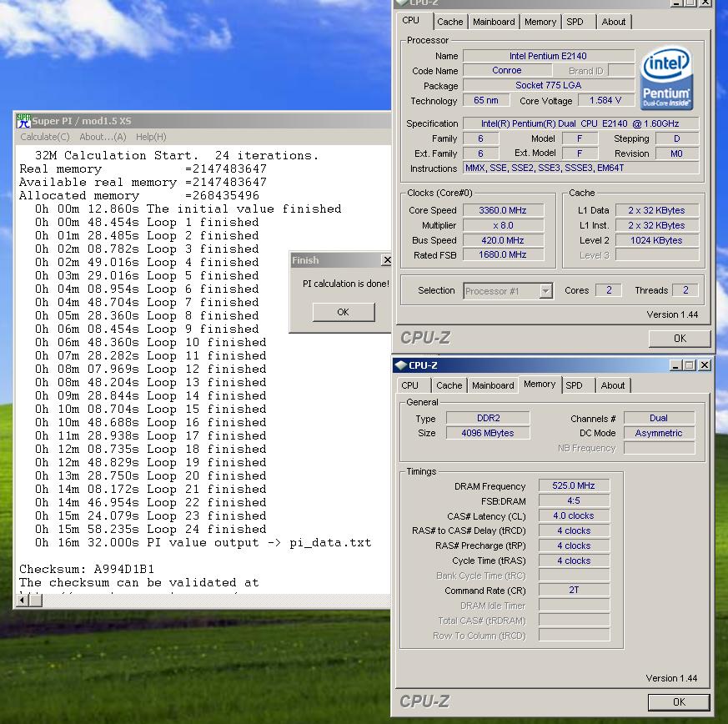Viewport: 728px width, 724px height.
Task: Click the Loop 24 finished line
Action: pyautogui.click(x=151, y=530)
